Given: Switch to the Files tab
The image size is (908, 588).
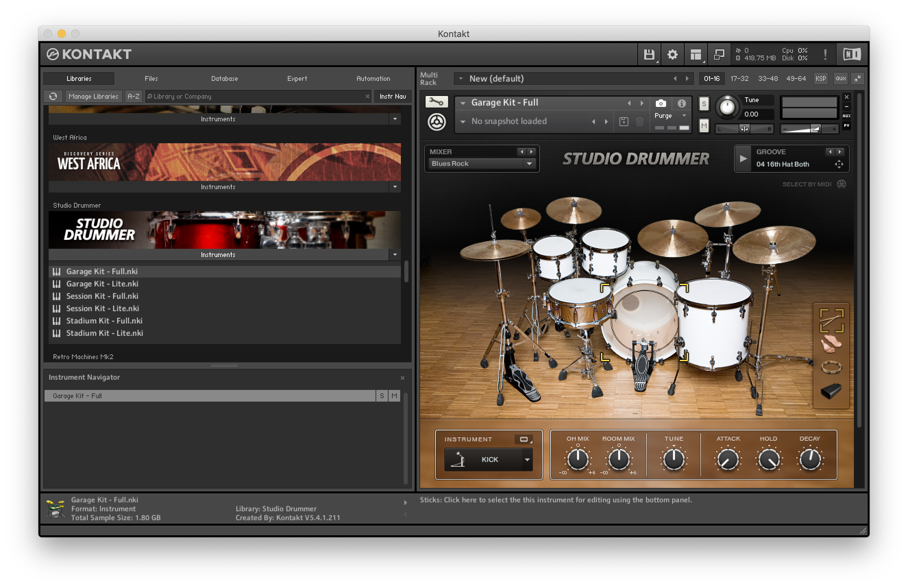Looking at the screenshot, I should (x=151, y=78).
